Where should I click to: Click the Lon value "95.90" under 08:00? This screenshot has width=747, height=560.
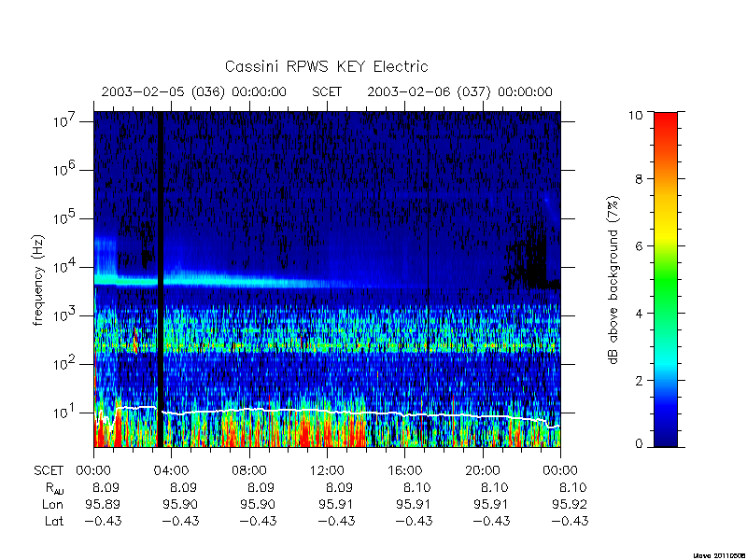258,504
